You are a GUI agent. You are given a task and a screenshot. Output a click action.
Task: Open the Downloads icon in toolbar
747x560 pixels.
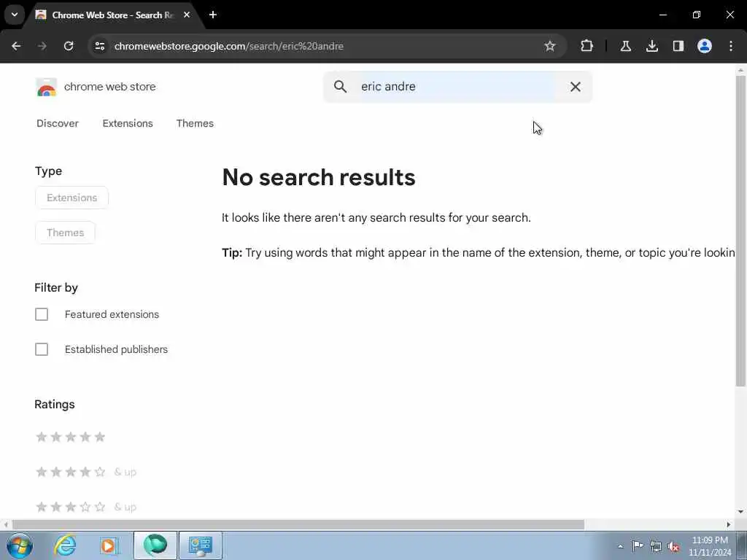click(651, 46)
